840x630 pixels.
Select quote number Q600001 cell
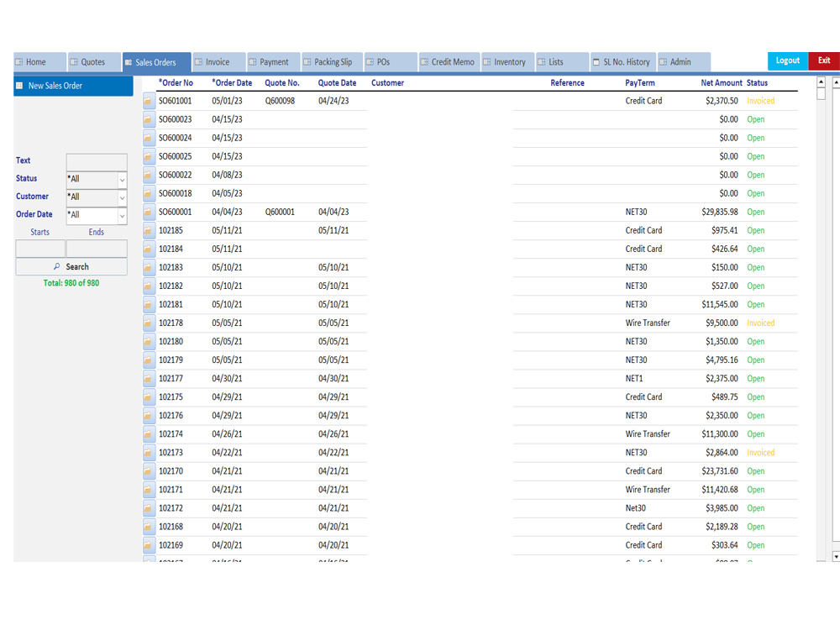point(280,213)
